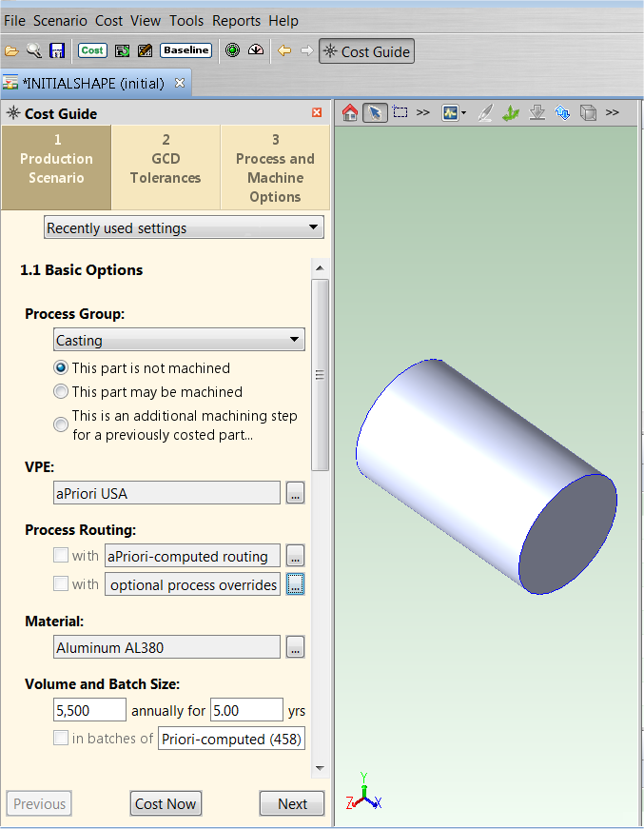Click the Cost Now button
Screen dimensions: 644x829
(x=166, y=804)
